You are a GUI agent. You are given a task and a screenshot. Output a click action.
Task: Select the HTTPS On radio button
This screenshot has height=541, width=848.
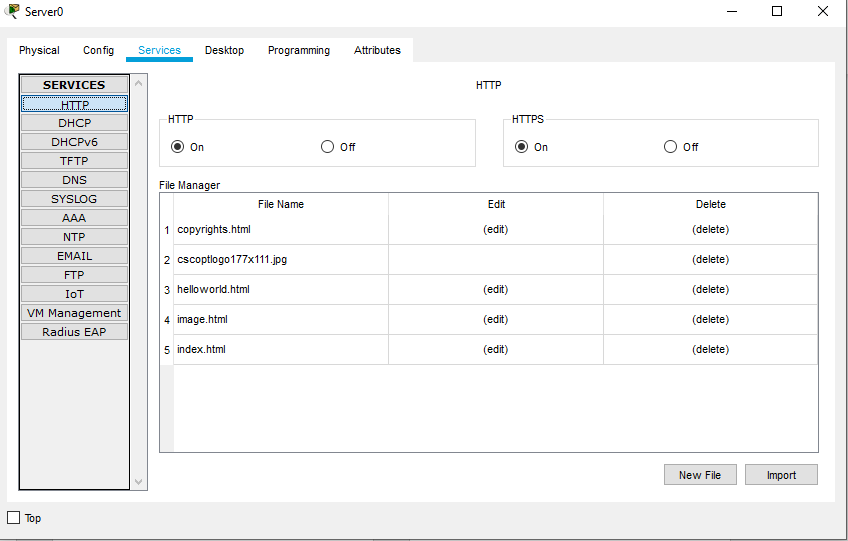pyautogui.click(x=521, y=147)
